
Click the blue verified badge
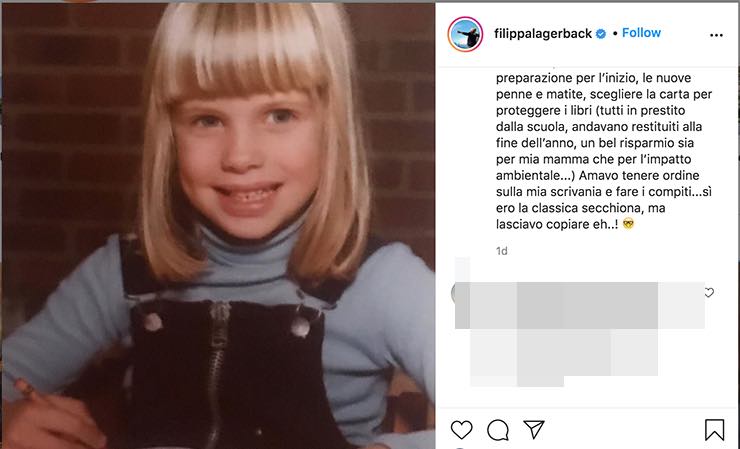601,34
